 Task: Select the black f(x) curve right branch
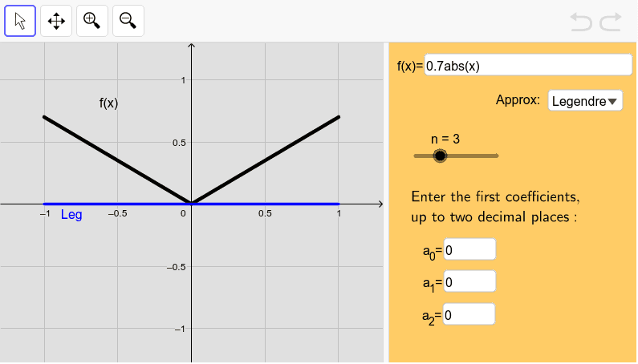click(265, 160)
